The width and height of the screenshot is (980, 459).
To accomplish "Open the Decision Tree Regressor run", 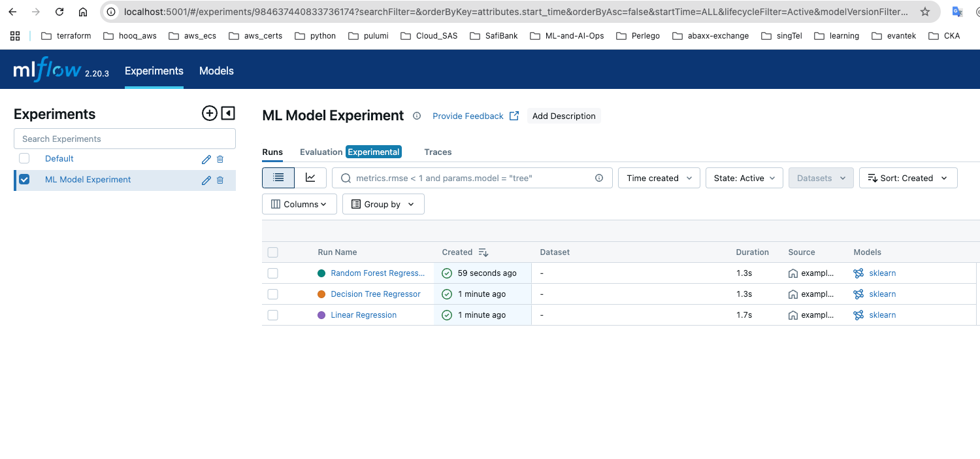I will pyautogui.click(x=376, y=294).
